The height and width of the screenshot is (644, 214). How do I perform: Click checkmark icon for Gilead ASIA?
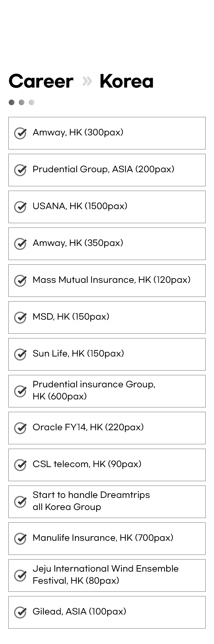(x=20, y=612)
